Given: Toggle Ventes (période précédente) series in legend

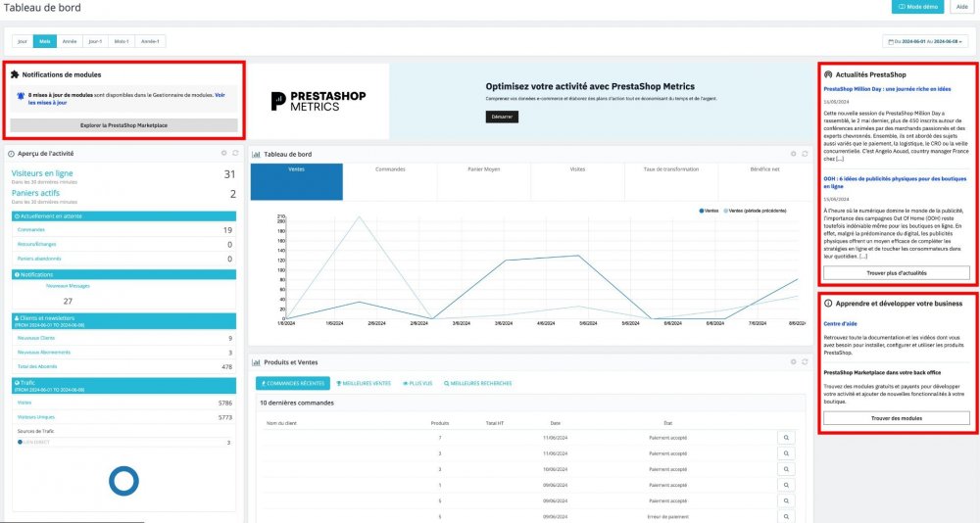Looking at the screenshot, I should 755,211.
